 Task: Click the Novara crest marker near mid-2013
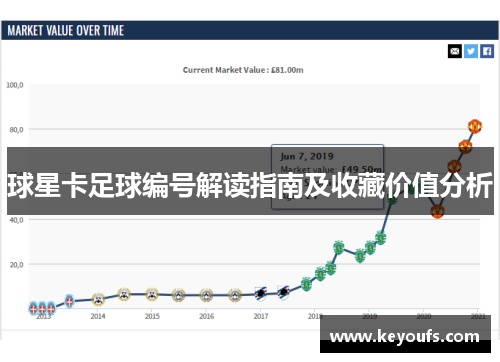(69, 301)
